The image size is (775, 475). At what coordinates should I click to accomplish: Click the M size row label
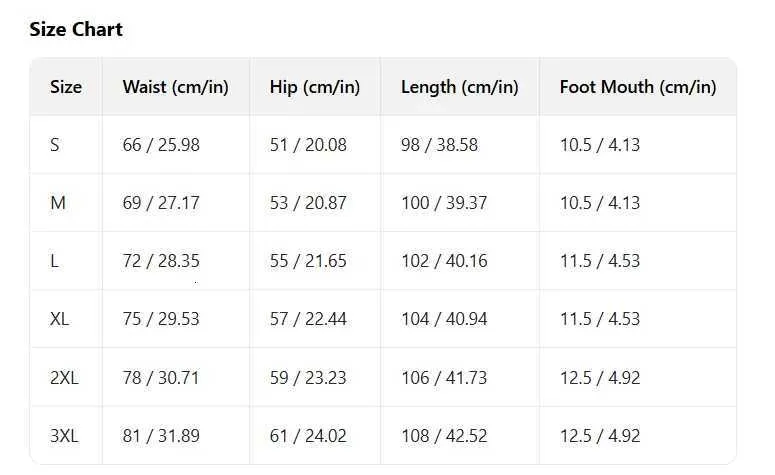tap(57, 203)
